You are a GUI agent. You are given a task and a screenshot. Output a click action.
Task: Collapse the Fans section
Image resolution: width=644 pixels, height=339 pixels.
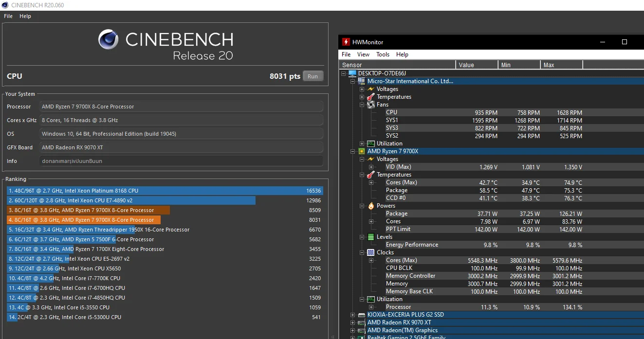click(x=362, y=105)
